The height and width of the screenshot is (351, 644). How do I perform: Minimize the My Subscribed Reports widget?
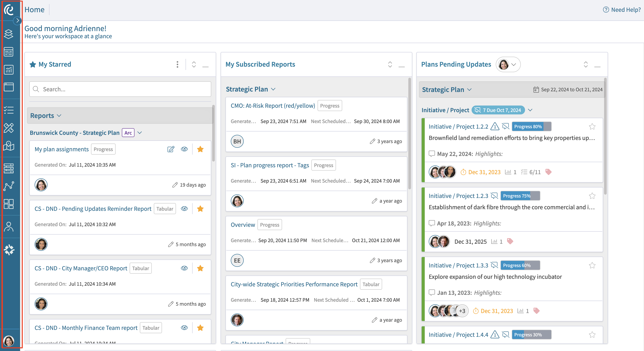402,67
